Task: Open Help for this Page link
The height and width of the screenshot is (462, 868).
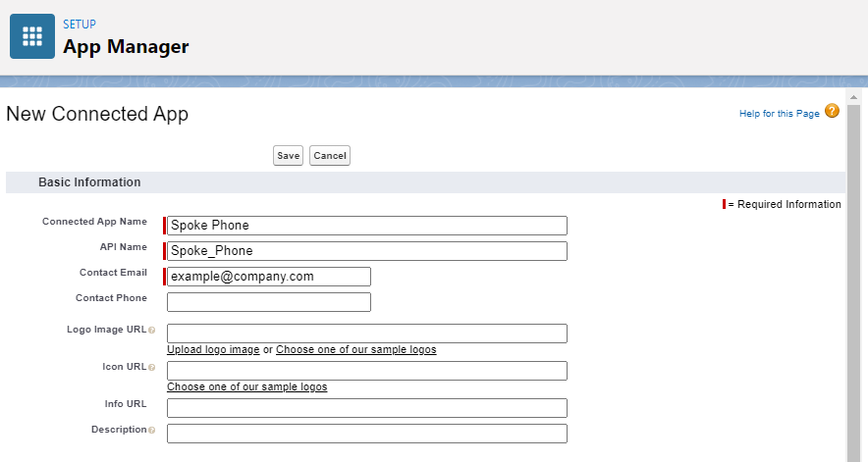Action: 779,114
